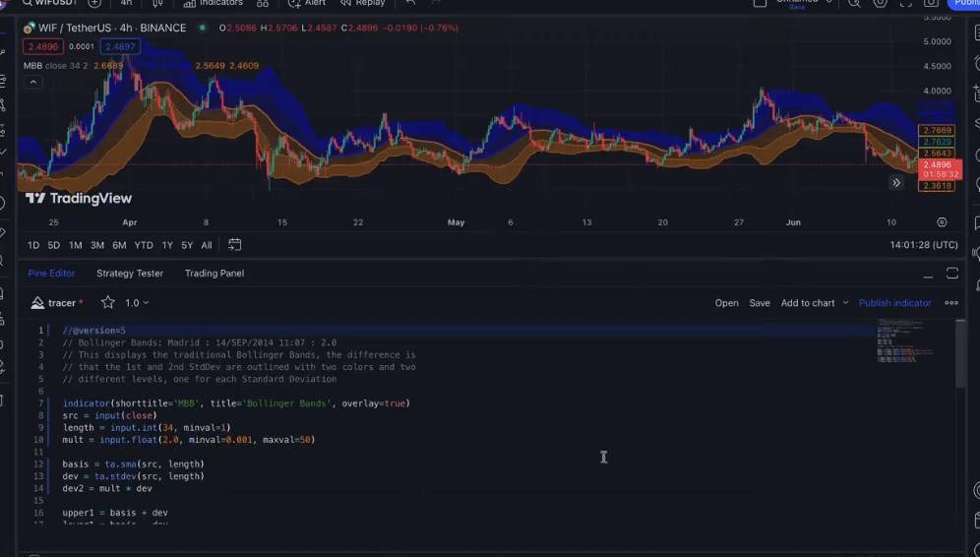Click the go-to-date calendar icon
Image resolution: width=980 pixels, height=557 pixels.
coord(235,245)
